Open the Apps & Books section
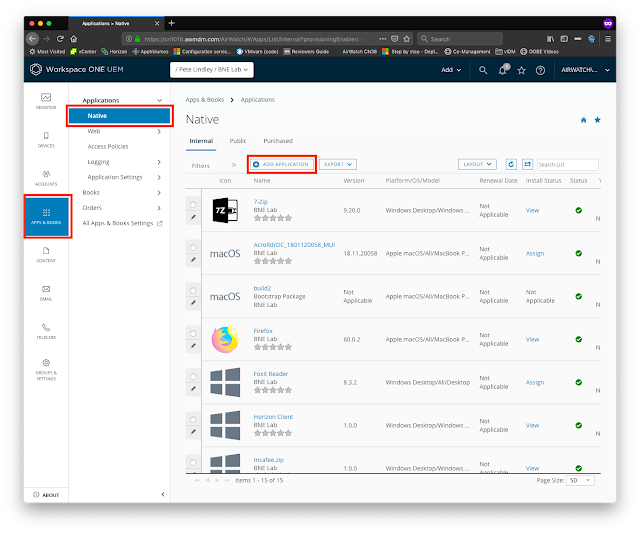Viewport: 640px width, 534px height. (x=46, y=216)
